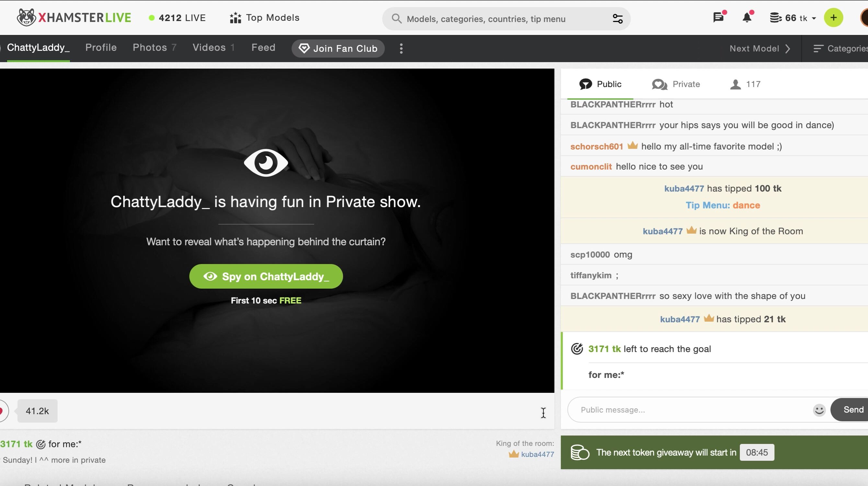Switch to the Videos tab
Image resolution: width=868 pixels, height=486 pixels.
coord(214,48)
